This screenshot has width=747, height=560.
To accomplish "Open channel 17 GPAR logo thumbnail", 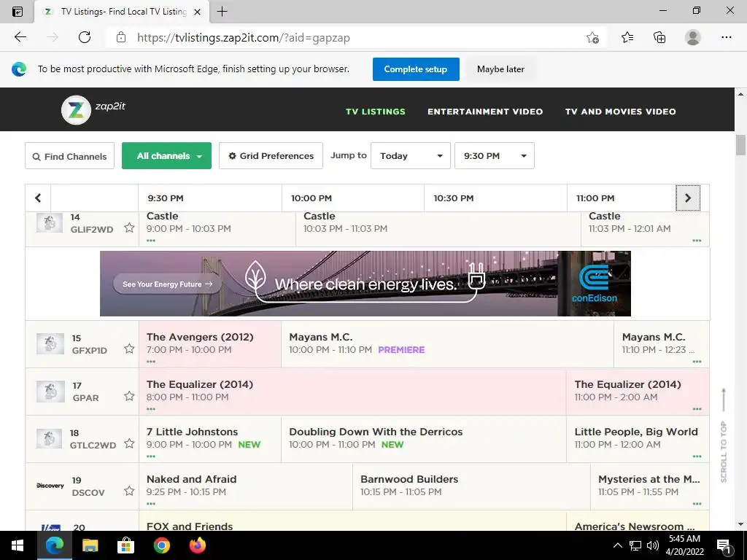I will pyautogui.click(x=50, y=392).
